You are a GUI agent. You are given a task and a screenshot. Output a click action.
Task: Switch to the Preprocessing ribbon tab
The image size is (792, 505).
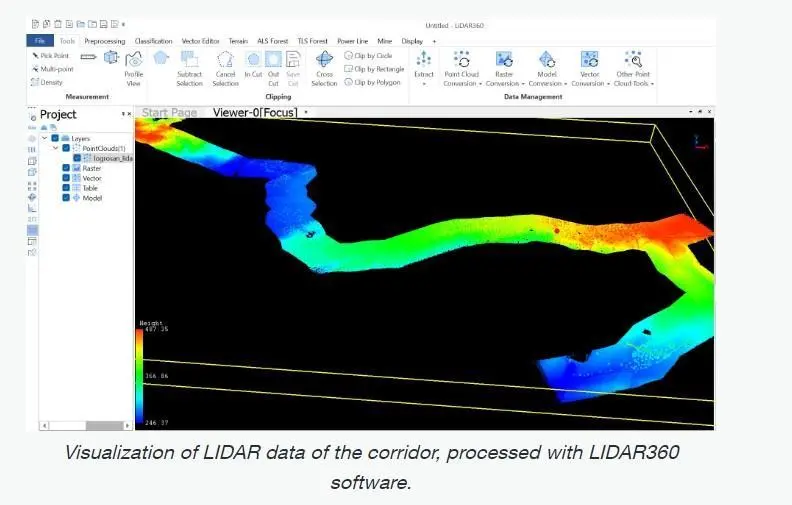point(105,41)
